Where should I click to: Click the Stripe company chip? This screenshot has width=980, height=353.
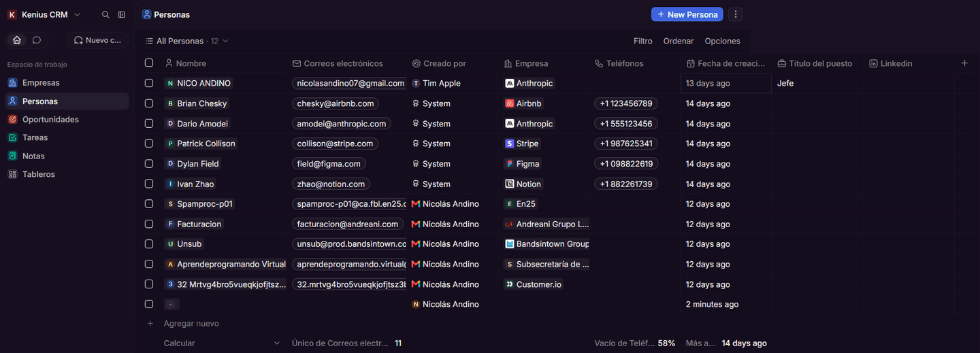point(522,144)
